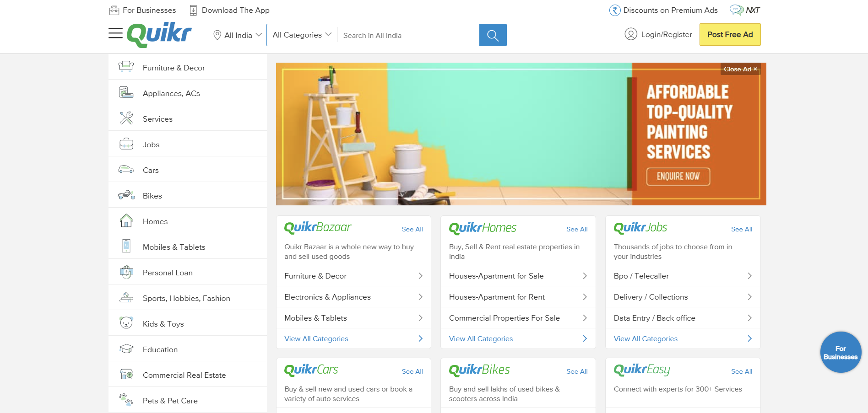Click the rupee Discounts icon

tap(615, 10)
